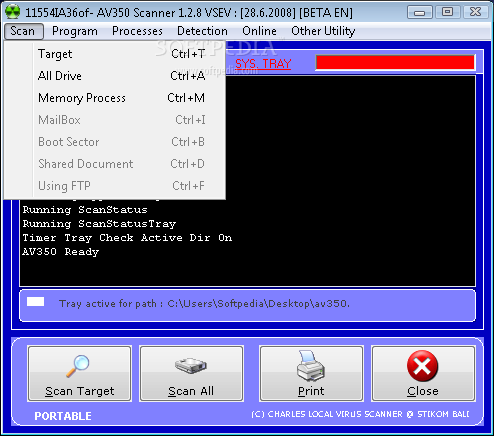Screen dimensions: 494x436
Task: Click the magnifying glass Scan Target icon
Action: 78,366
